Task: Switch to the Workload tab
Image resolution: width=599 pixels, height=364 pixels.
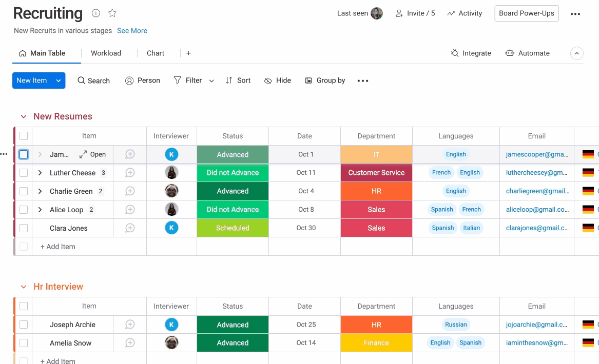Action: pyautogui.click(x=106, y=53)
